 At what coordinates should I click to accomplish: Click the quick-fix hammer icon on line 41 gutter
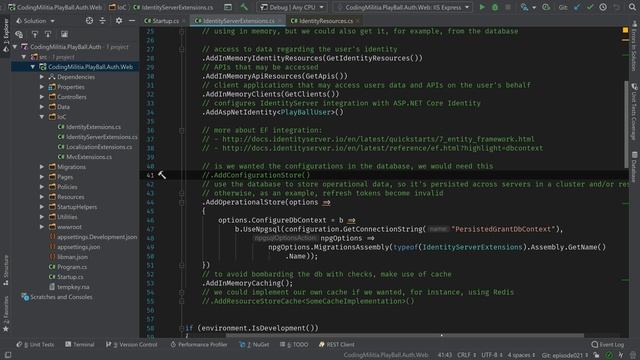click(x=162, y=175)
